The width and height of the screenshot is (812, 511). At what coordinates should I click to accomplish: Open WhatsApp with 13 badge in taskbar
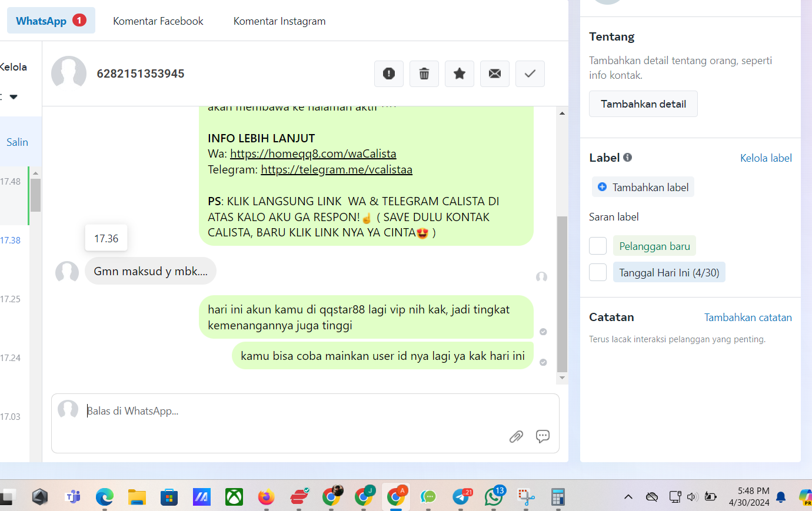click(x=494, y=497)
